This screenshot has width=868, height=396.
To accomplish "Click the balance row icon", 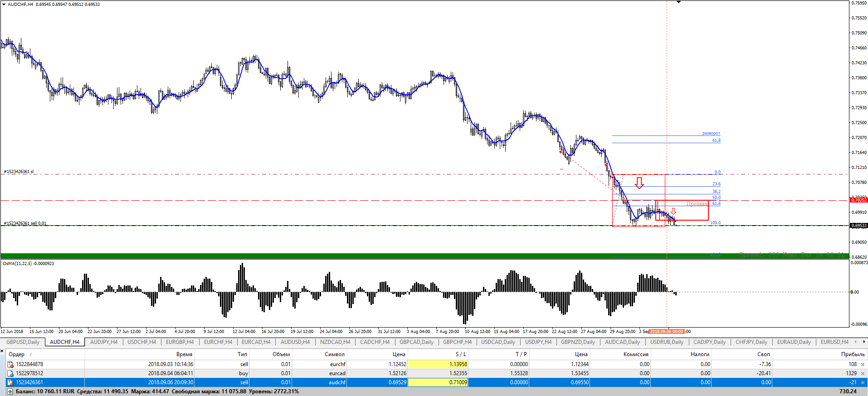I will 10,391.
